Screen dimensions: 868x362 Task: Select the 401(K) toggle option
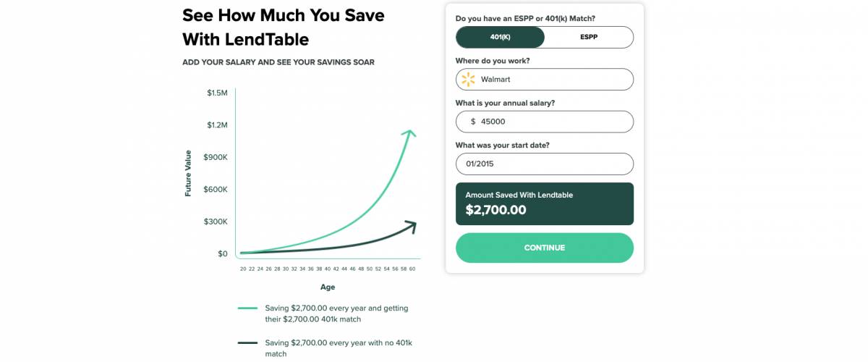coord(500,37)
